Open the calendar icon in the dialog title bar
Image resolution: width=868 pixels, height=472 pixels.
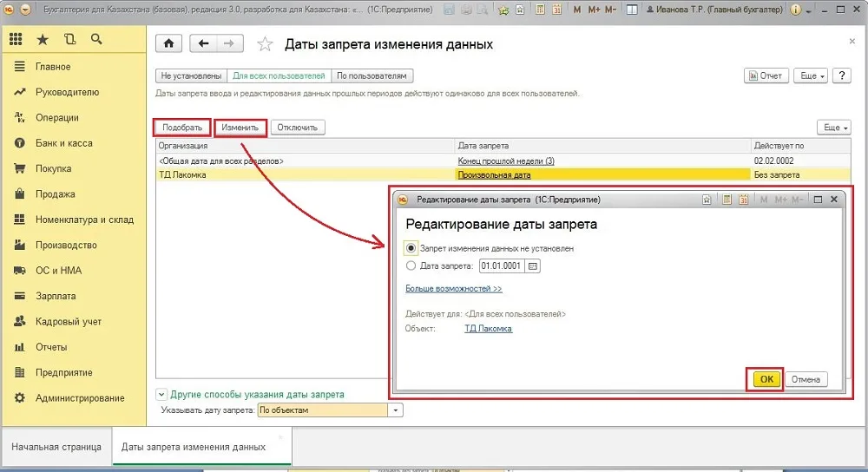click(743, 200)
